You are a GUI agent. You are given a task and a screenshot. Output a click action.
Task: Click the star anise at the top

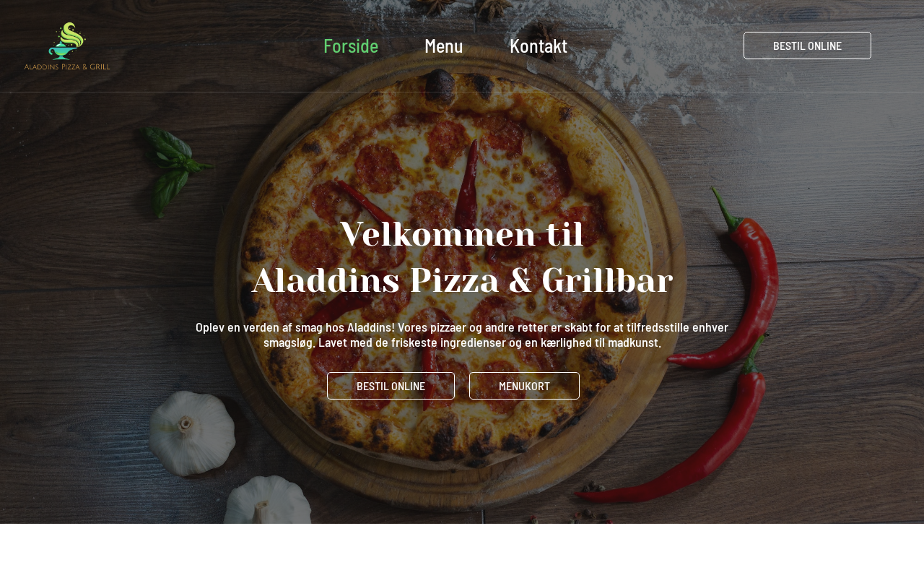[x=498, y=9]
